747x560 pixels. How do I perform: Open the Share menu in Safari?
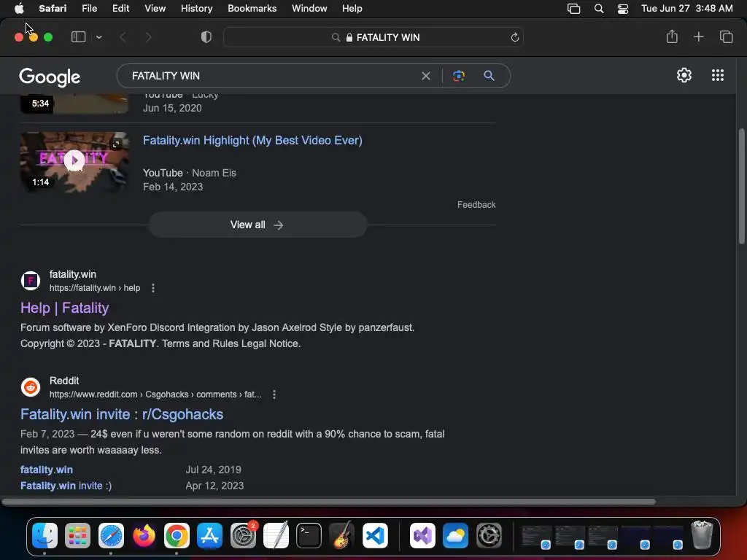point(672,36)
